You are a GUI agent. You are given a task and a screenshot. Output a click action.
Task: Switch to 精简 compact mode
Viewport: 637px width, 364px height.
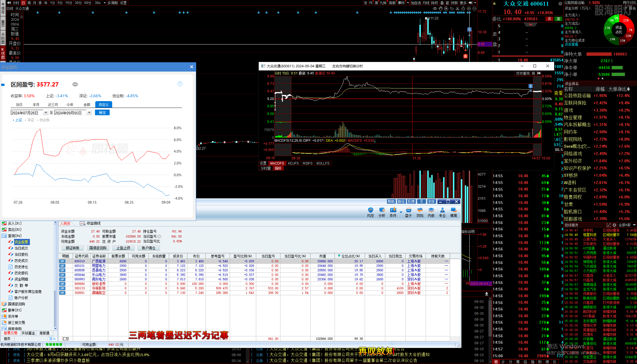pos(454,212)
